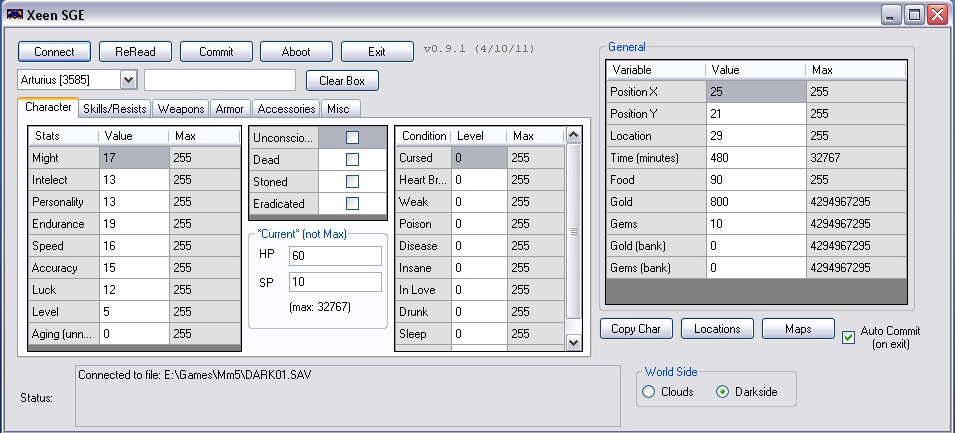Click the Copy Char button

point(636,329)
